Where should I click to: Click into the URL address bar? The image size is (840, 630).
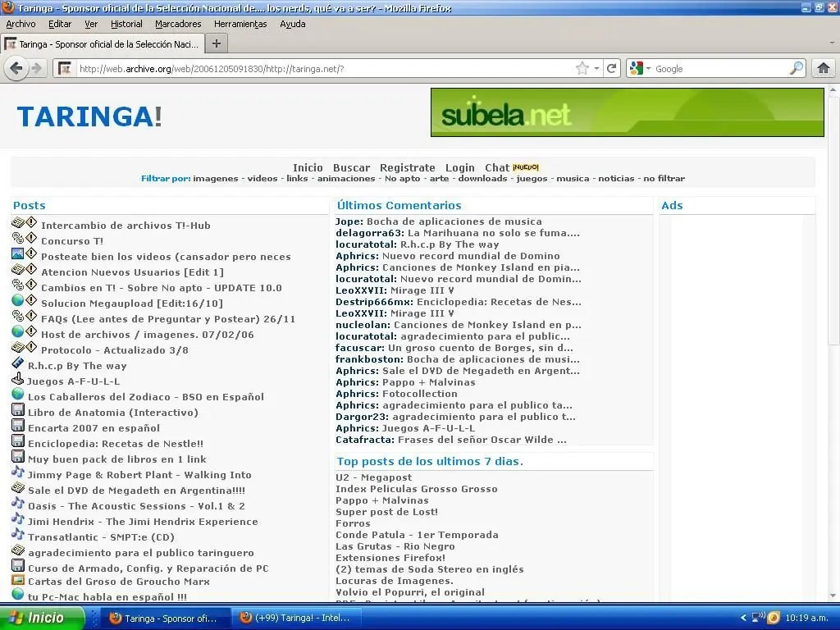[324, 69]
